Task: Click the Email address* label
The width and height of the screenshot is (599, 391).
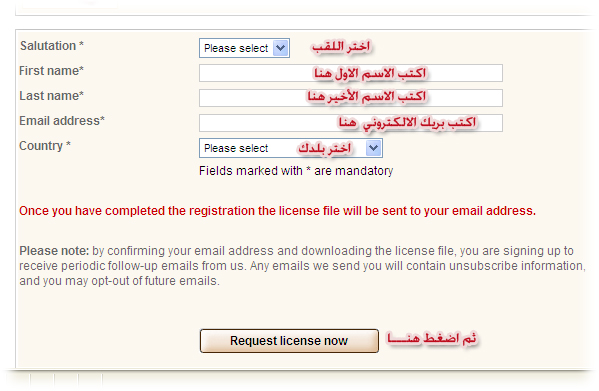Action: point(62,121)
